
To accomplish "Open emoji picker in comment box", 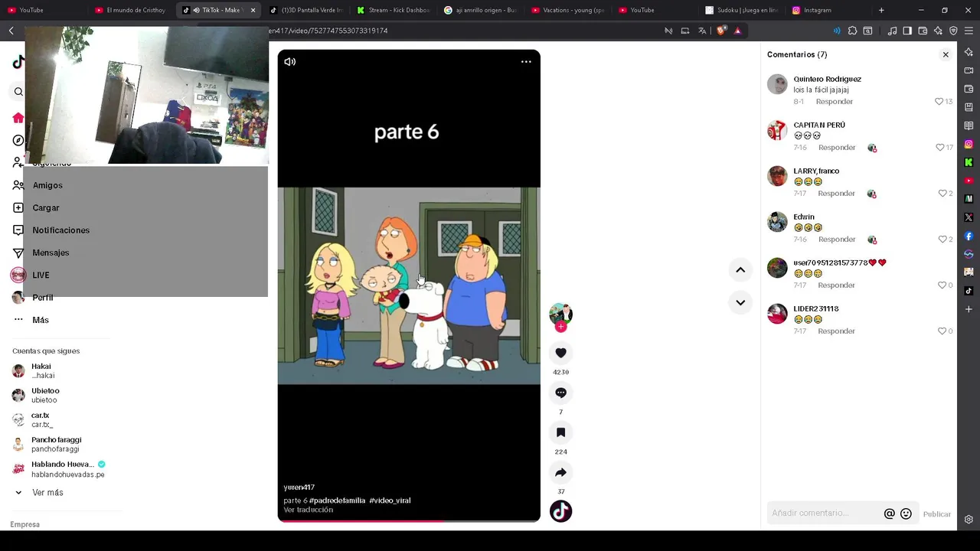I will 906,514.
